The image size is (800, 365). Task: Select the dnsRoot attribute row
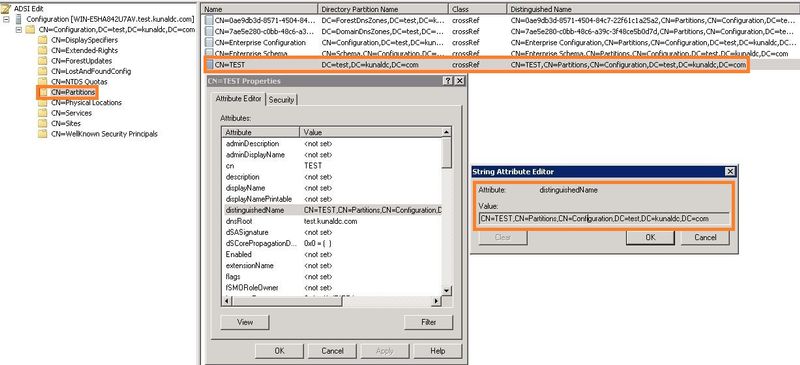332,221
